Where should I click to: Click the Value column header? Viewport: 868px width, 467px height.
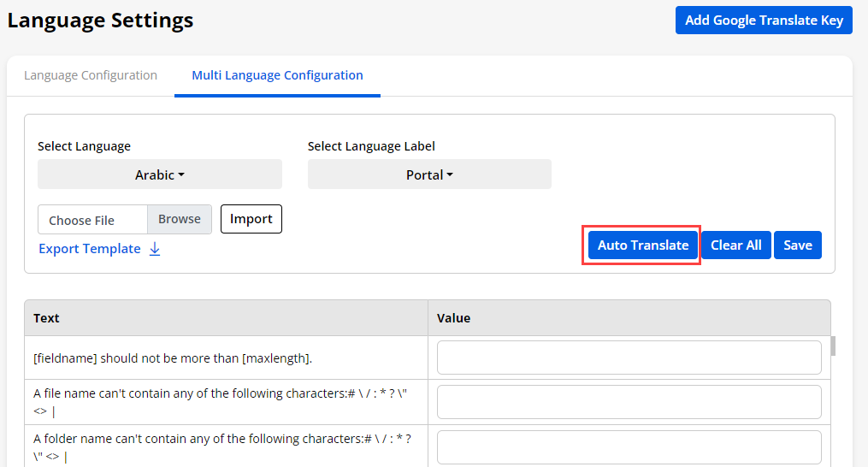point(629,318)
